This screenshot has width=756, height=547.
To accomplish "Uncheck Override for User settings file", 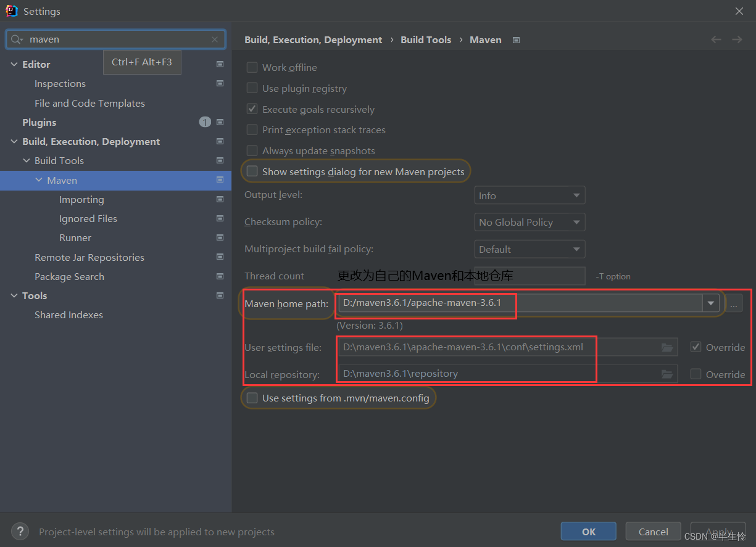I will 696,347.
